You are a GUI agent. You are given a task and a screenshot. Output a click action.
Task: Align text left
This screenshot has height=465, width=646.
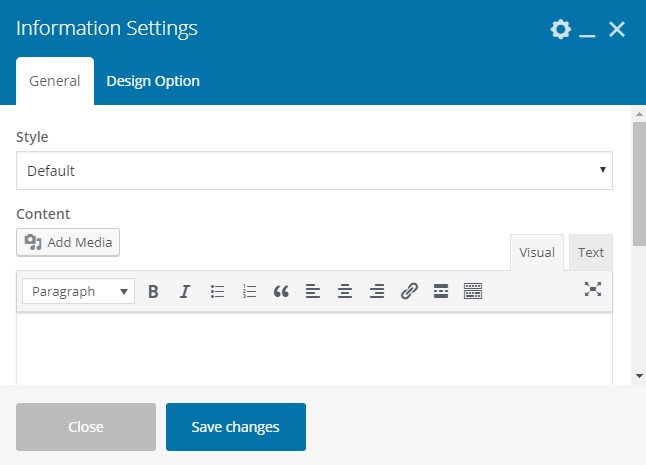pos(313,291)
